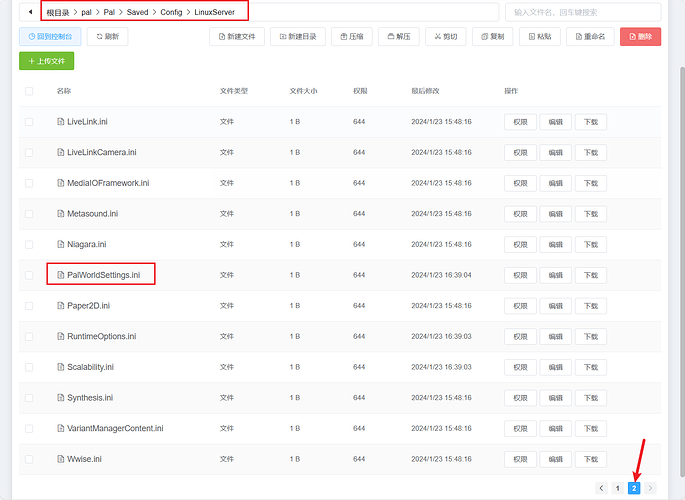Toggle the select-all checkbox in the header
Screen dimensions: 685x500
[x=29, y=91]
